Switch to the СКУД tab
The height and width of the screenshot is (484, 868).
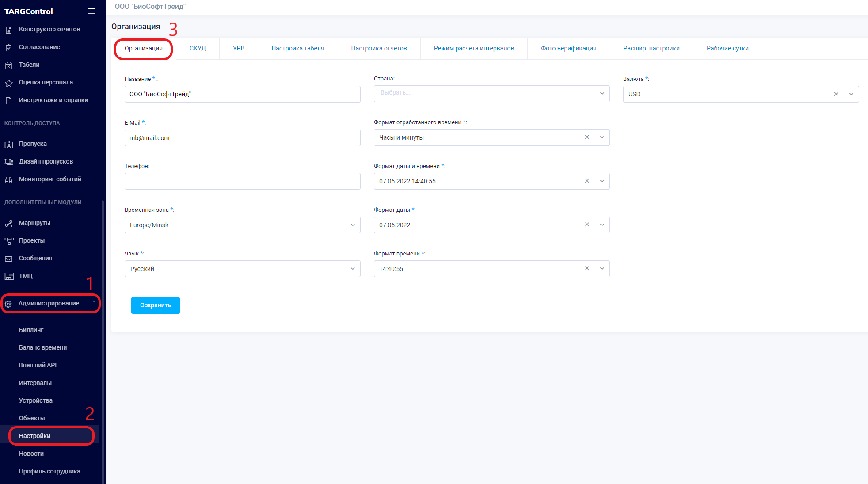pos(198,49)
